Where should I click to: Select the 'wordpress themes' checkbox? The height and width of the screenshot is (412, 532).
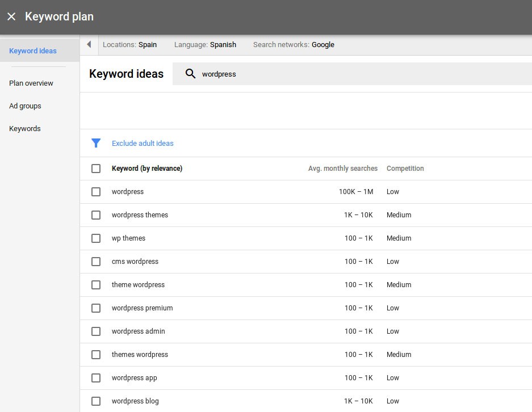96,215
